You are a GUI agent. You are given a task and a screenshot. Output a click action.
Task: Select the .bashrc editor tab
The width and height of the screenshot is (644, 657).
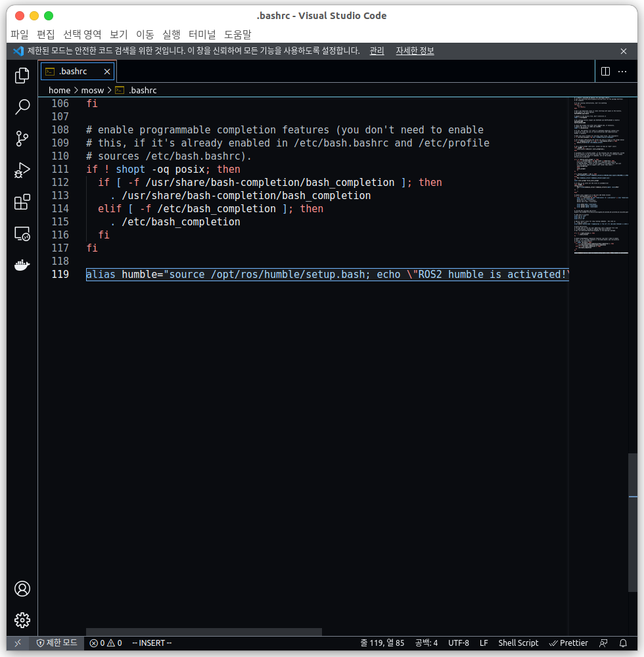[x=78, y=72]
